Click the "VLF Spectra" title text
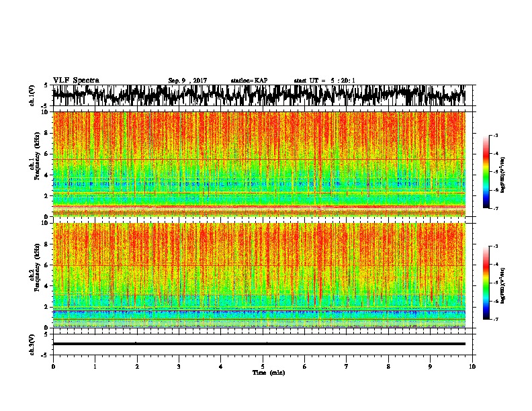This screenshot has width=532, height=411. coord(76,80)
